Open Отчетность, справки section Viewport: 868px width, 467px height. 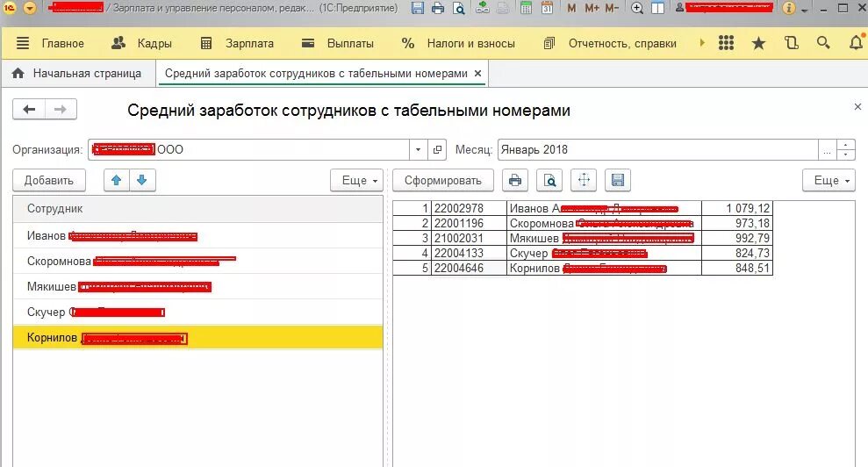[610, 43]
